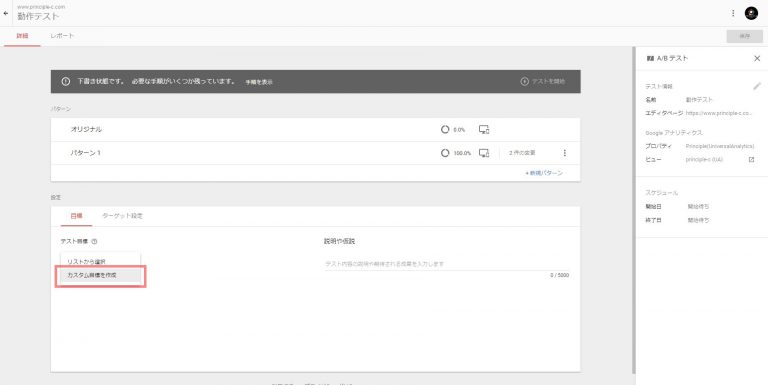Open the more options menu beside the avatar
The image size is (768, 385).
733,13
